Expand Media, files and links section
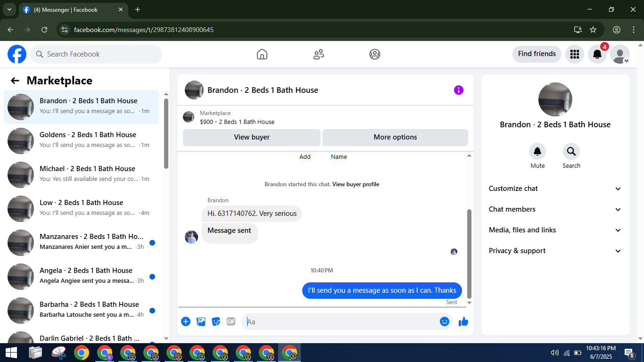 [555, 230]
